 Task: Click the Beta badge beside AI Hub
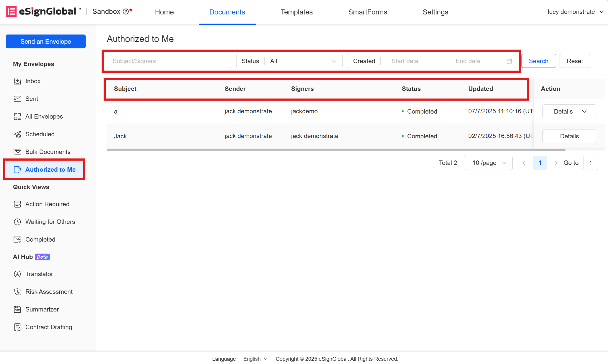tap(42, 257)
